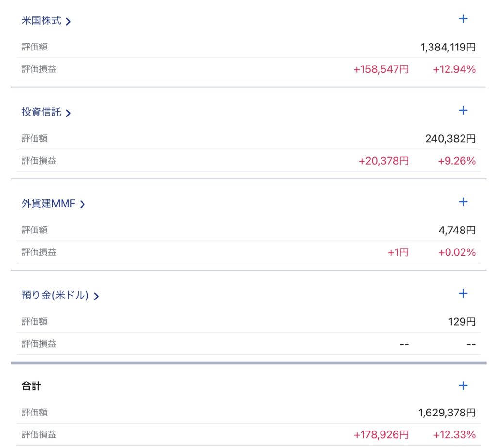Click the 合計 heading label

pyautogui.click(x=31, y=386)
